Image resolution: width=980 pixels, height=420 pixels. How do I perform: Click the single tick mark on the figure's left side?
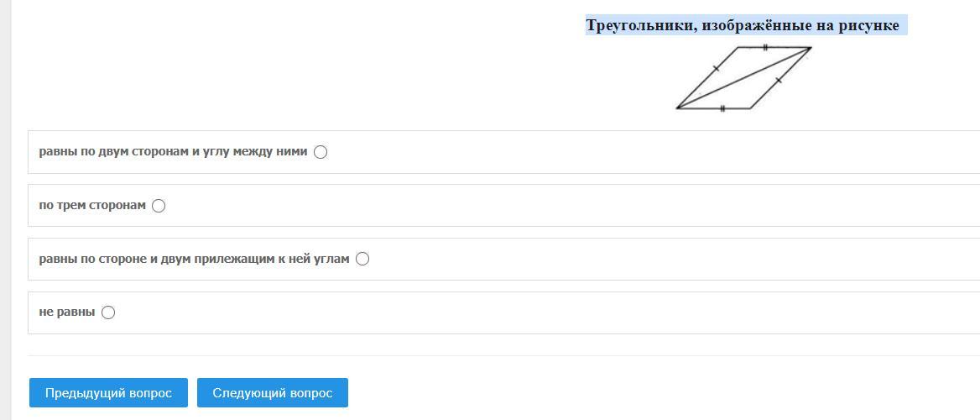[716, 68]
